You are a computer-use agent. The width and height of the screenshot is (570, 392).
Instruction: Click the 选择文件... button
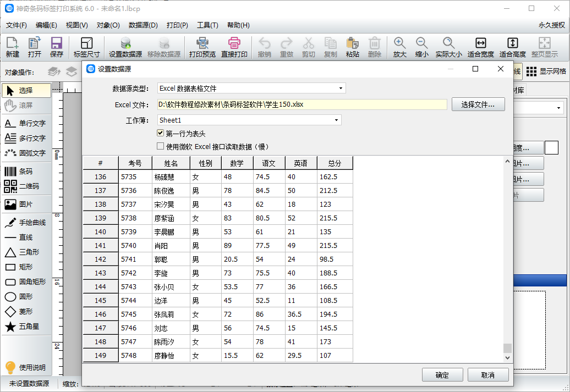pyautogui.click(x=478, y=104)
